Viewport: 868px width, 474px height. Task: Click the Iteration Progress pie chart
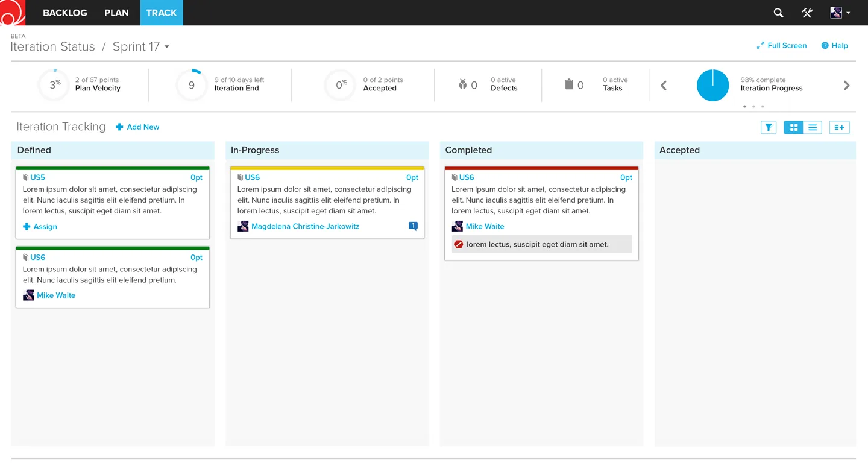pyautogui.click(x=713, y=85)
